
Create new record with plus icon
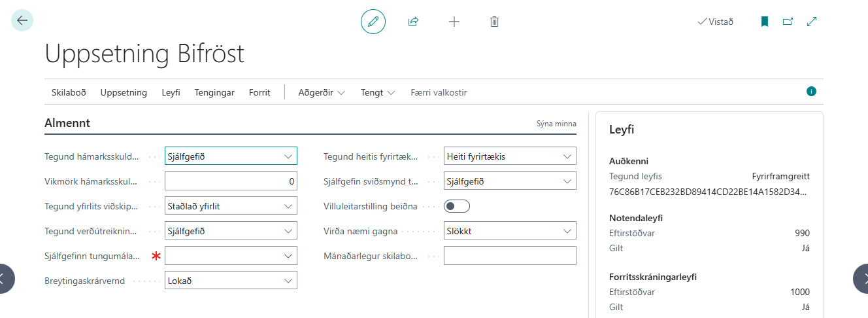(454, 22)
